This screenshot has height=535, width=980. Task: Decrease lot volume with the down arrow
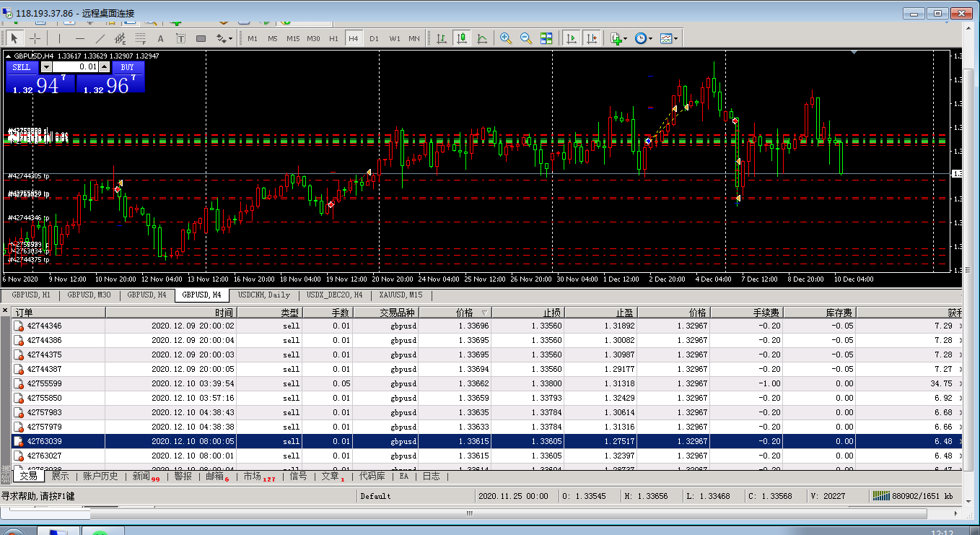46,67
